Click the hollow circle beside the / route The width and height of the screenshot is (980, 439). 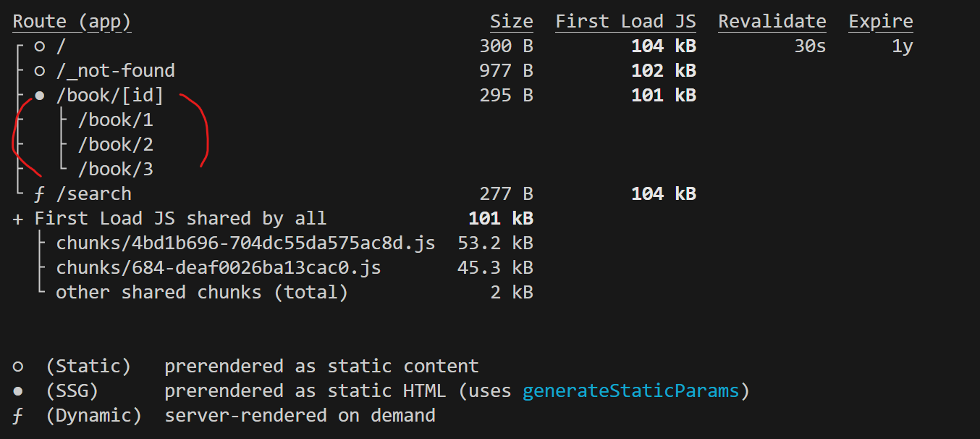39,46
